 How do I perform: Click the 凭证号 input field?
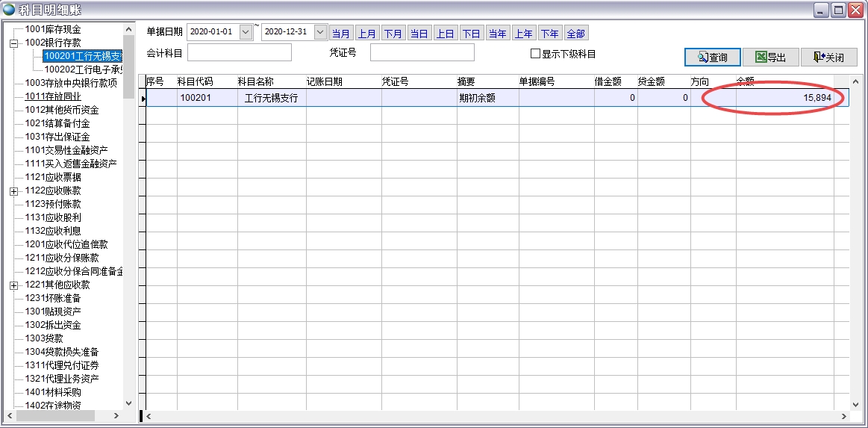coord(422,52)
